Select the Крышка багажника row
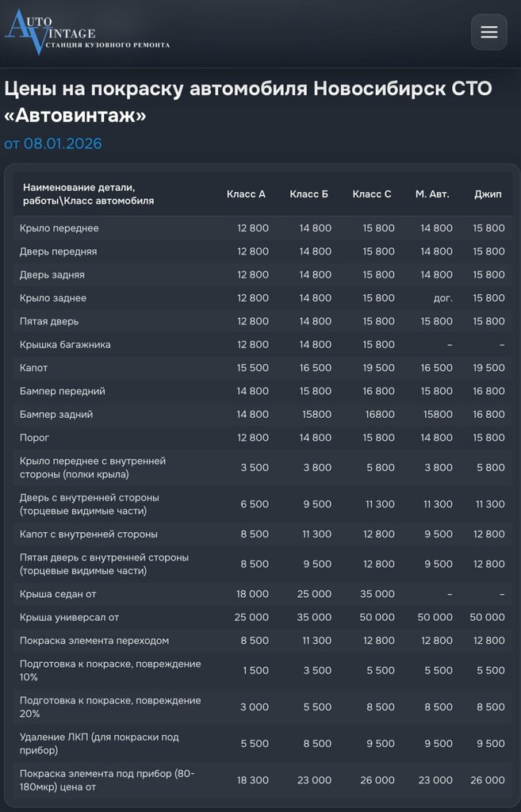Viewport: 521px width, 812px height. [x=262, y=344]
